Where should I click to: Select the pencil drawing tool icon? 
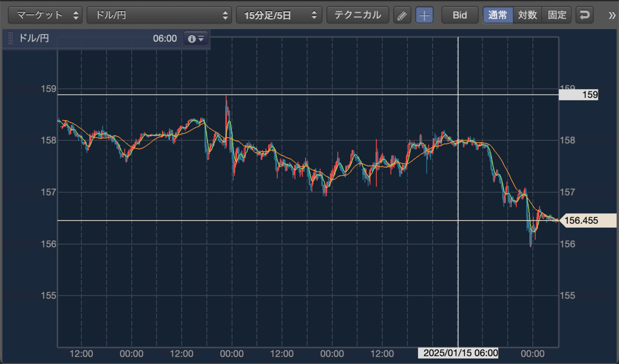click(402, 15)
